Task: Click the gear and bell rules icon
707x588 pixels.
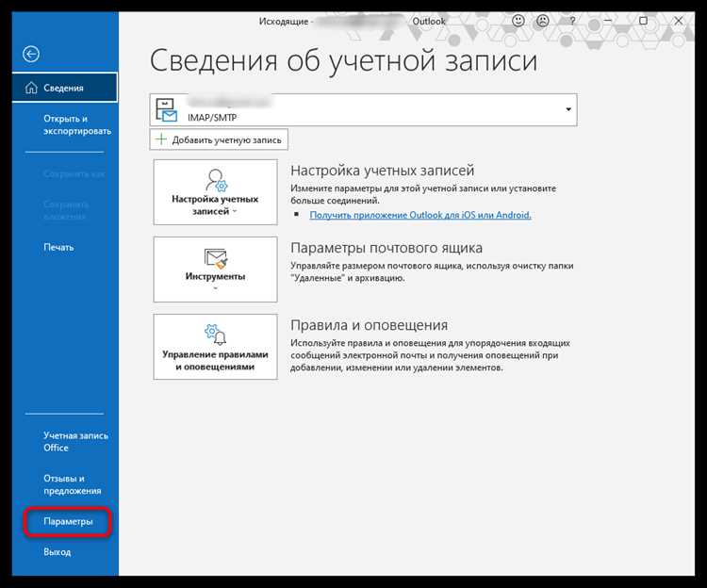Action: (216, 335)
